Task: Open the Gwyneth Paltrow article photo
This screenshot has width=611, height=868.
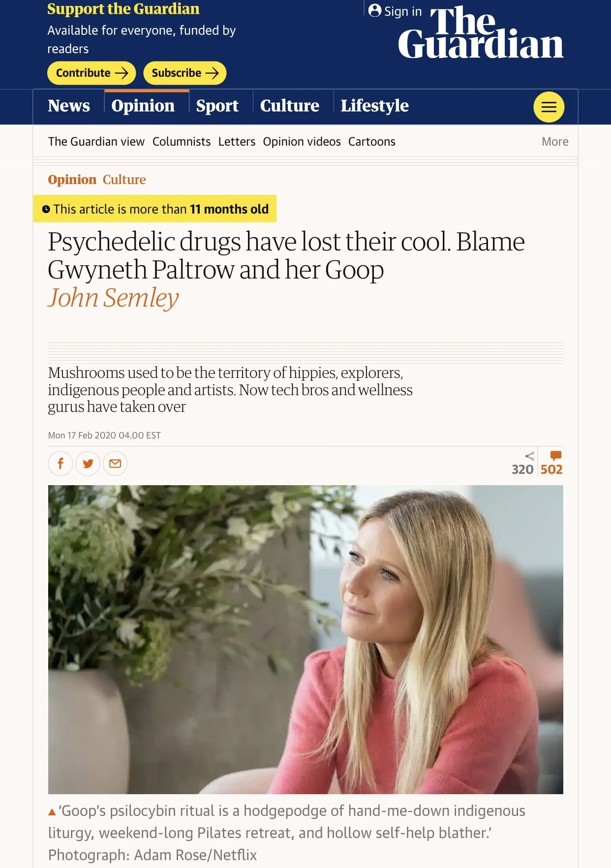Action: point(305,639)
